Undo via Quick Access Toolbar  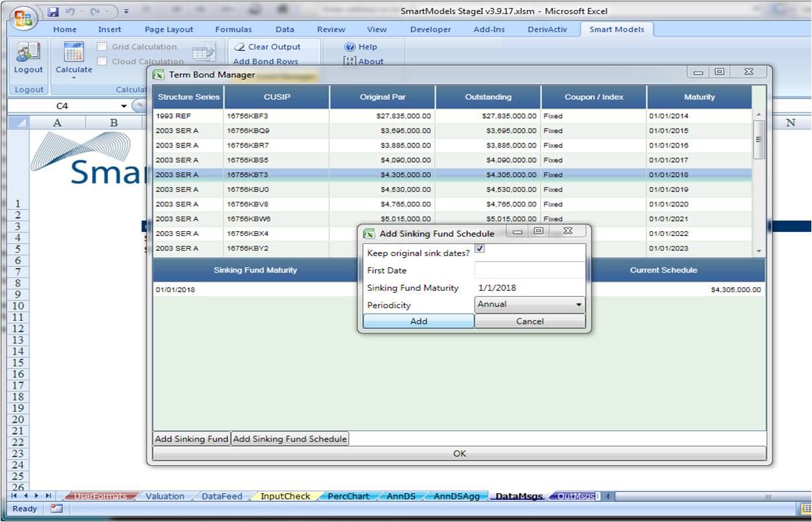pyautogui.click(x=70, y=12)
